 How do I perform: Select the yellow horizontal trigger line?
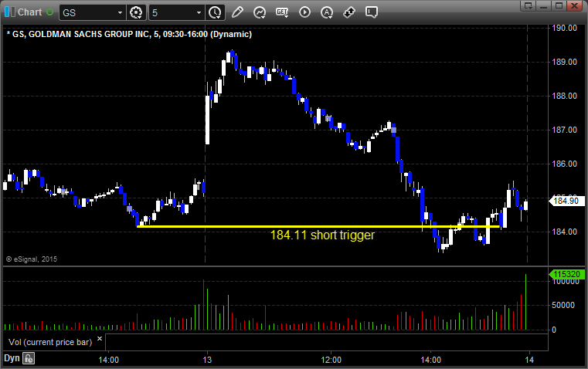(318, 226)
